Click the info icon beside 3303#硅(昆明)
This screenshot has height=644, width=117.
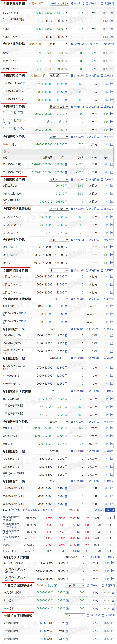(x=20, y=384)
